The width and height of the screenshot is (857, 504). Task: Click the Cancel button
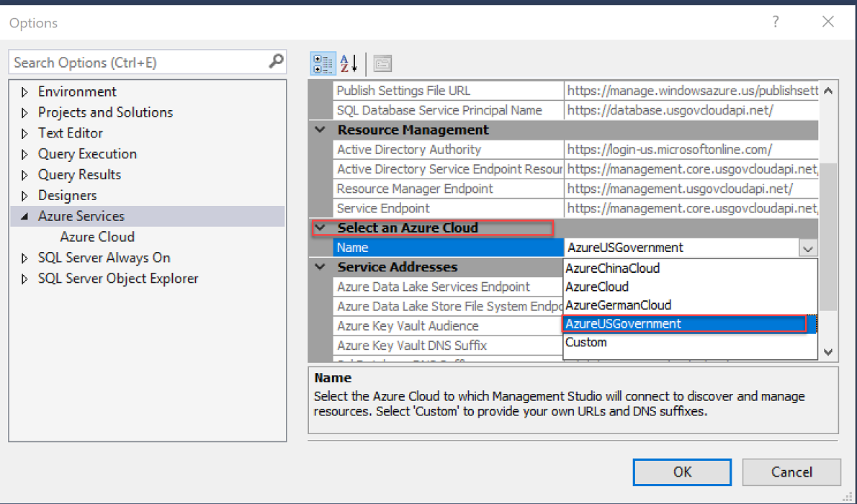pyautogui.click(x=791, y=472)
